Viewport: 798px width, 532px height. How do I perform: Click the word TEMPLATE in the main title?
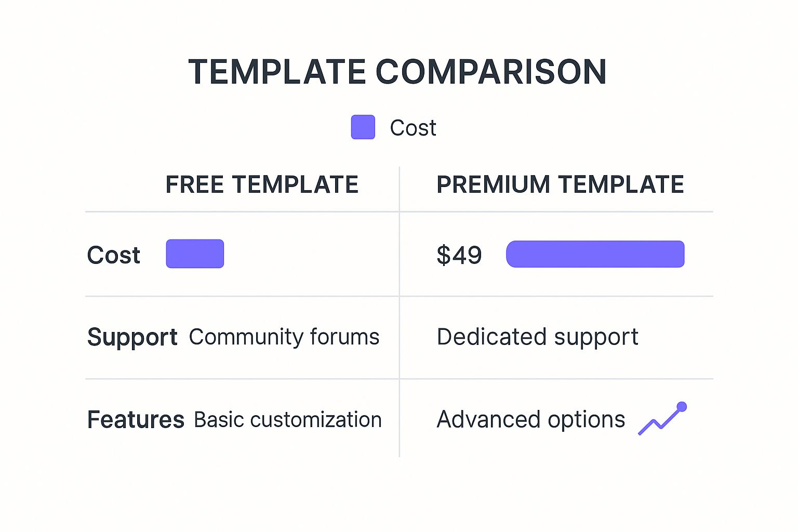(x=277, y=72)
